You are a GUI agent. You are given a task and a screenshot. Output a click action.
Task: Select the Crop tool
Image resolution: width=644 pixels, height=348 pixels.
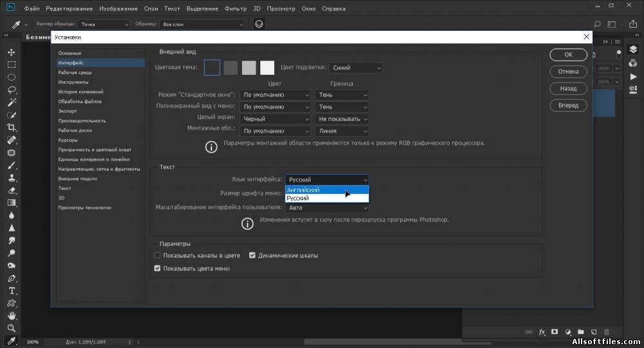click(12, 128)
